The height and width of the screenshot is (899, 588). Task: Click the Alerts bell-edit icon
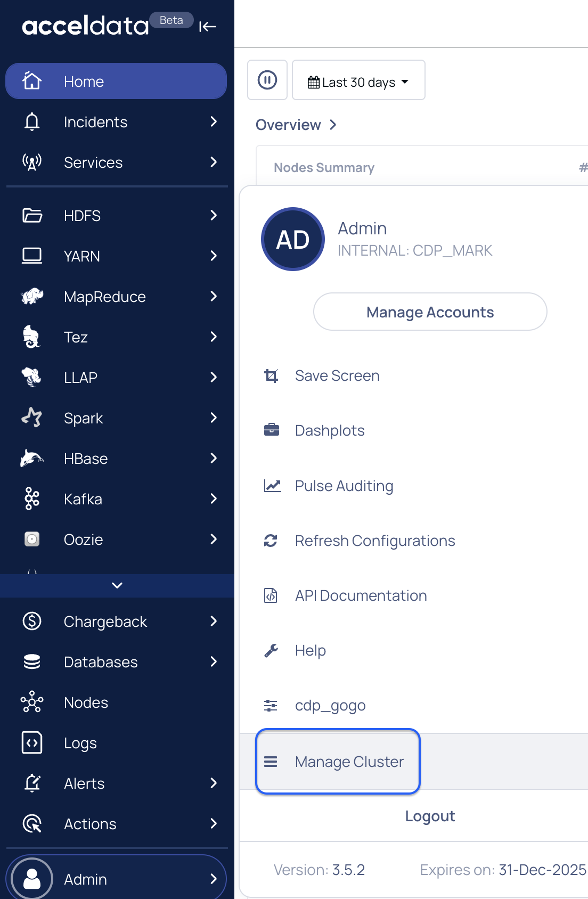click(x=32, y=783)
